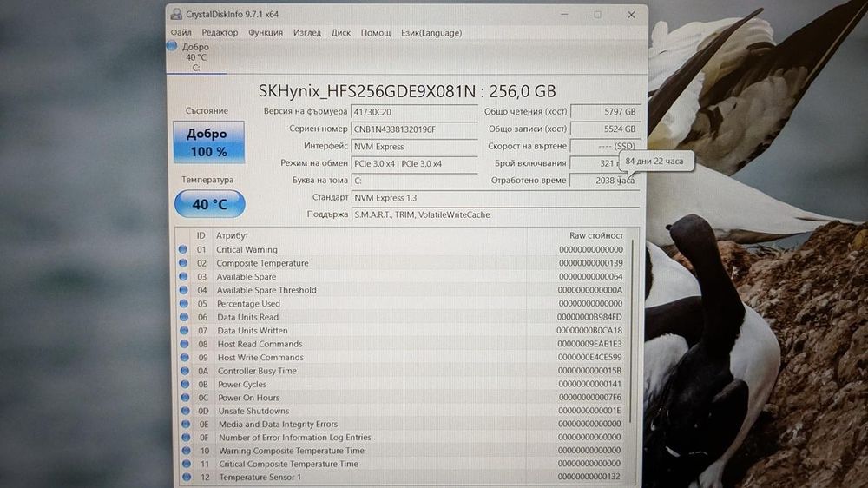Click the ID column header
Image resolution: width=868 pixels, height=488 pixels.
pyautogui.click(x=201, y=235)
